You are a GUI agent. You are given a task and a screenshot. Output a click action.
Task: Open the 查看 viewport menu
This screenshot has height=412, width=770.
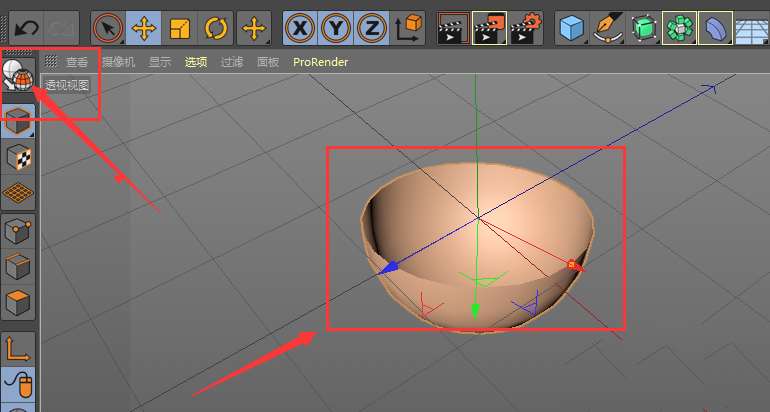coord(77,62)
